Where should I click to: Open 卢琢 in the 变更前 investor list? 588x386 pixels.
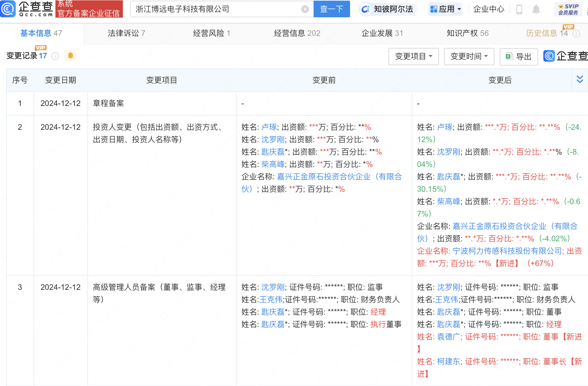pos(269,127)
